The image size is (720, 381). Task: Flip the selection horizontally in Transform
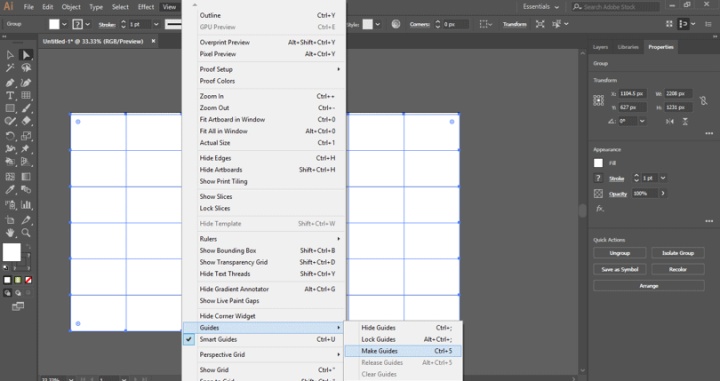(x=670, y=121)
